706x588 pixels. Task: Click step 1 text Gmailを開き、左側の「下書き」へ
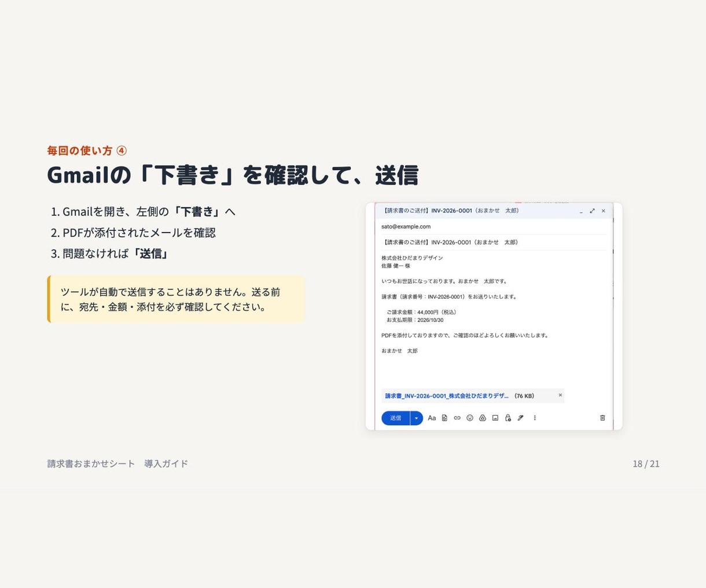click(149, 211)
